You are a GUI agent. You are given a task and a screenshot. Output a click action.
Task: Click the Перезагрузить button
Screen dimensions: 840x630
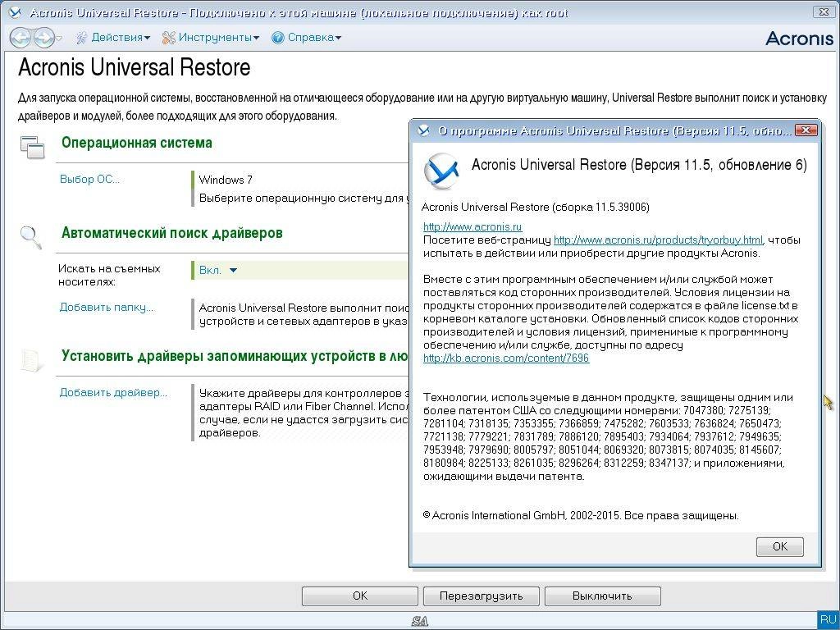click(x=481, y=596)
